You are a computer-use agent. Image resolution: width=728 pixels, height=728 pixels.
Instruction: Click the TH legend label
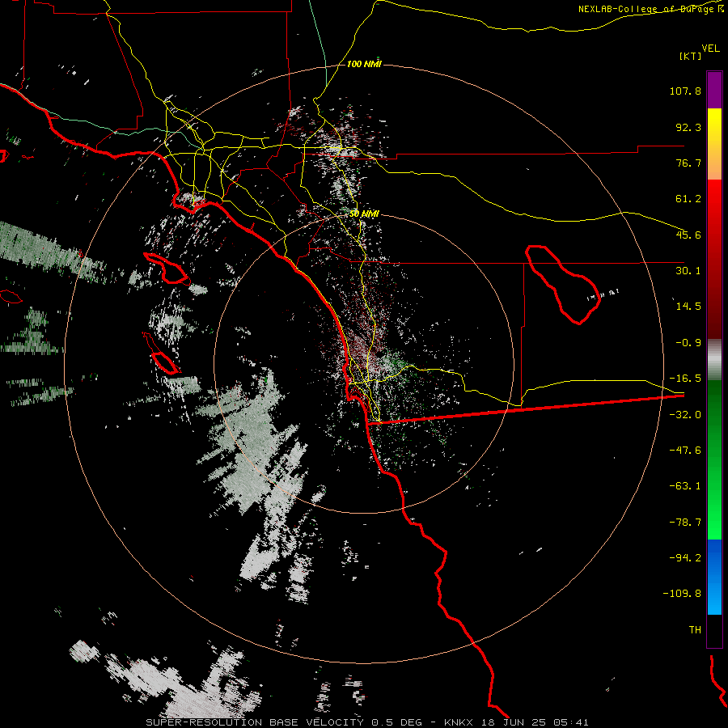[695, 630]
